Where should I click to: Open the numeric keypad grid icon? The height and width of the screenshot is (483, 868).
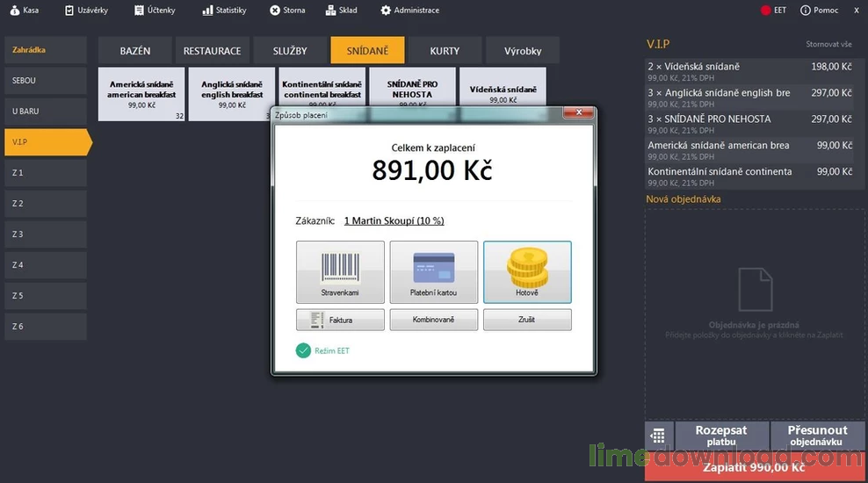(658, 436)
